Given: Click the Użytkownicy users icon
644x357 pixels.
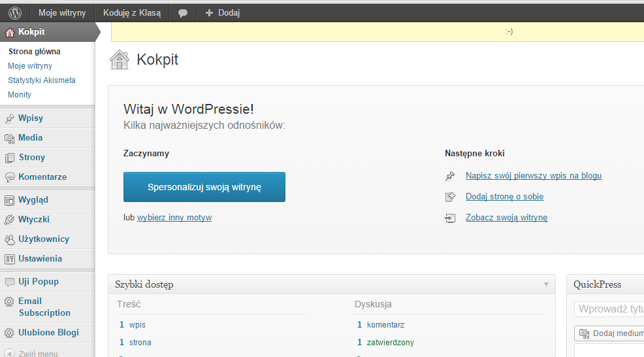Looking at the screenshot, I should 9,239.
